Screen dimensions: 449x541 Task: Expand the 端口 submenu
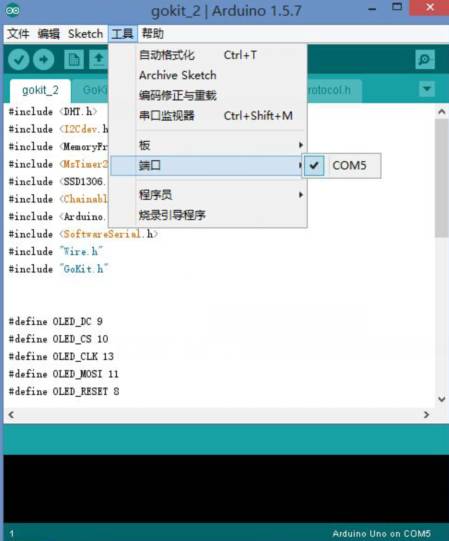point(206,166)
